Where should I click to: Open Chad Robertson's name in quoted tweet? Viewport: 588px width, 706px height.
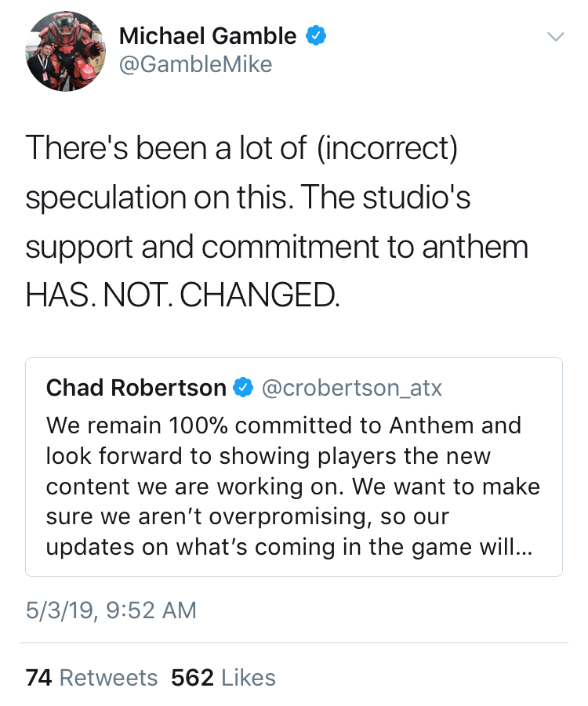tap(136, 388)
